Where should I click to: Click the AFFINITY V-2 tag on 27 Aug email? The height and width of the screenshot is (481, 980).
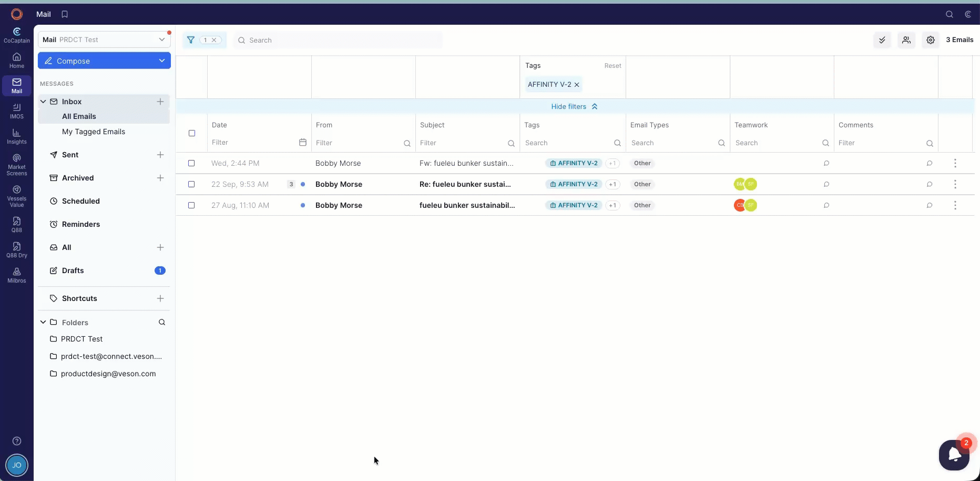tap(574, 205)
